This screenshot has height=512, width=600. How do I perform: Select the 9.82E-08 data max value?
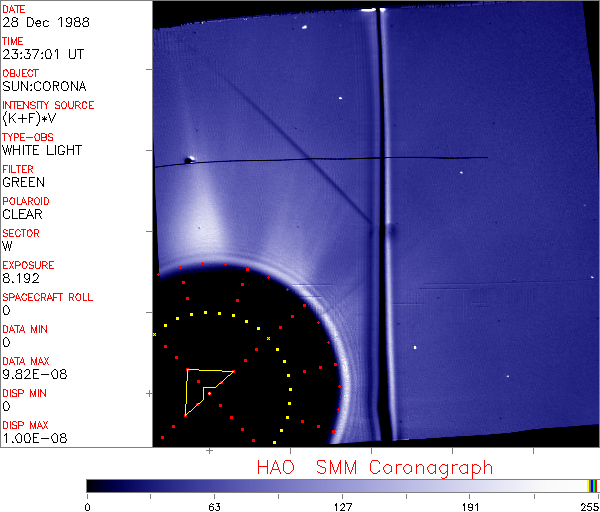click(35, 375)
